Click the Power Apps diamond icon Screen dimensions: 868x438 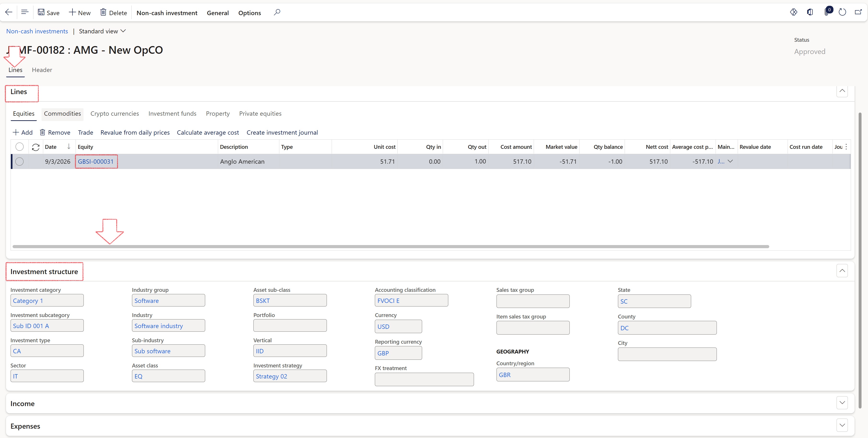794,12
